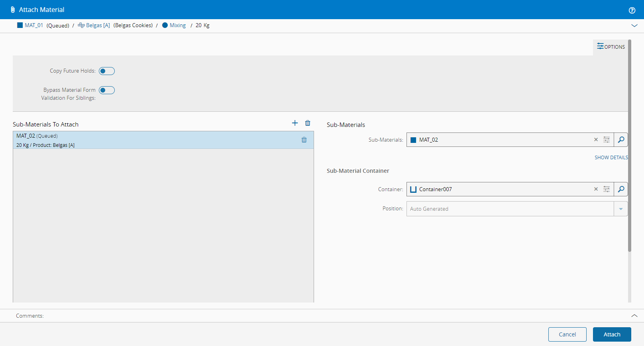Open filter options for Container field
The width and height of the screenshot is (644, 346).
point(607,189)
